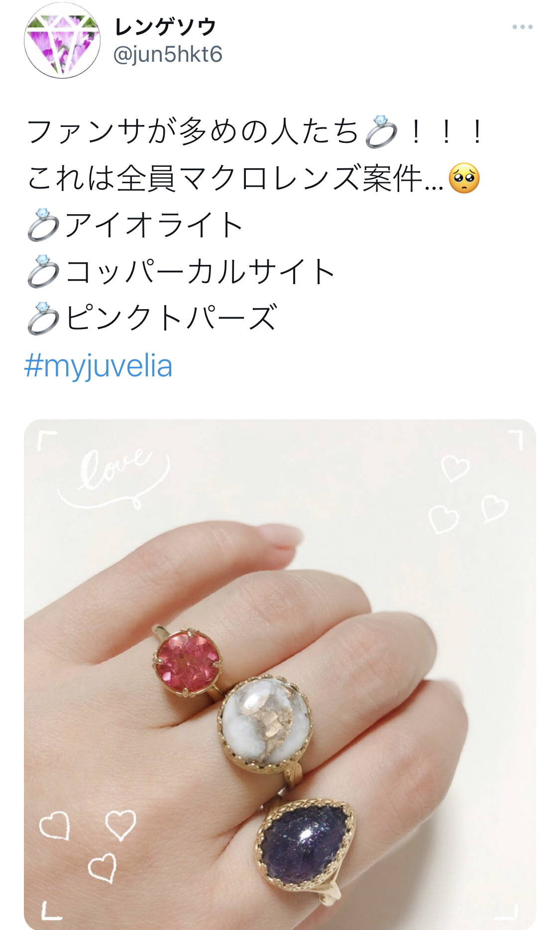Click the word ピンクトパーズ in the tweet
The image size is (560, 930).
[170, 318]
